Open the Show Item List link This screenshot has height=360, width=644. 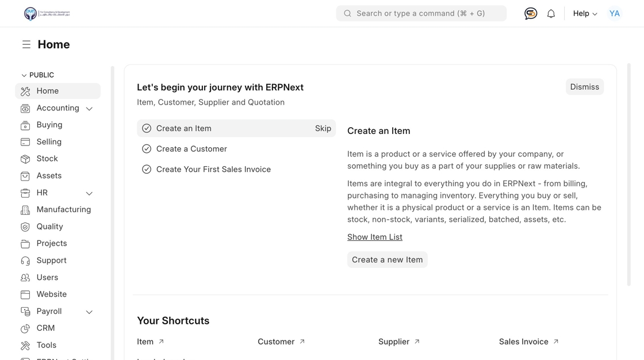375,237
